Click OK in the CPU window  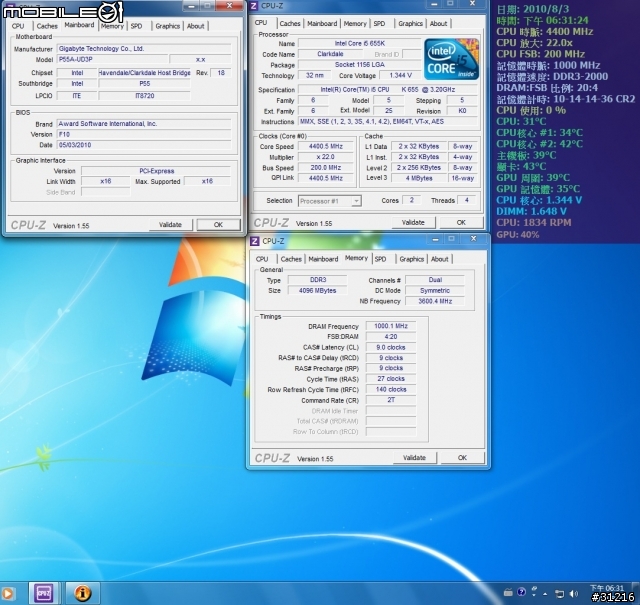[461, 223]
